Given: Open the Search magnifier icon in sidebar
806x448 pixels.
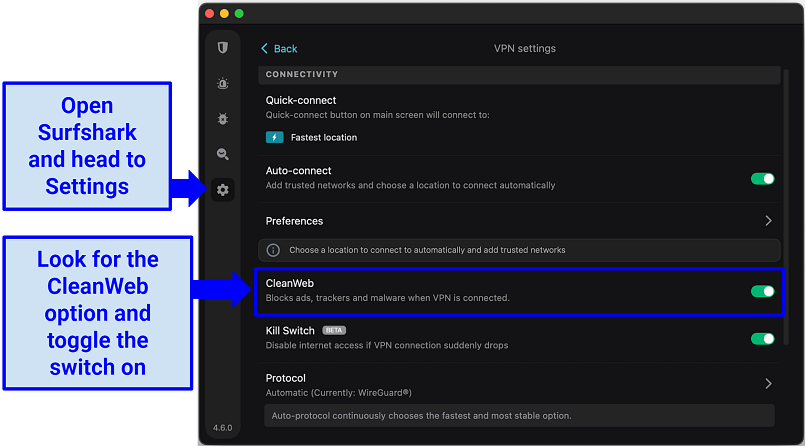Looking at the screenshot, I should (223, 154).
